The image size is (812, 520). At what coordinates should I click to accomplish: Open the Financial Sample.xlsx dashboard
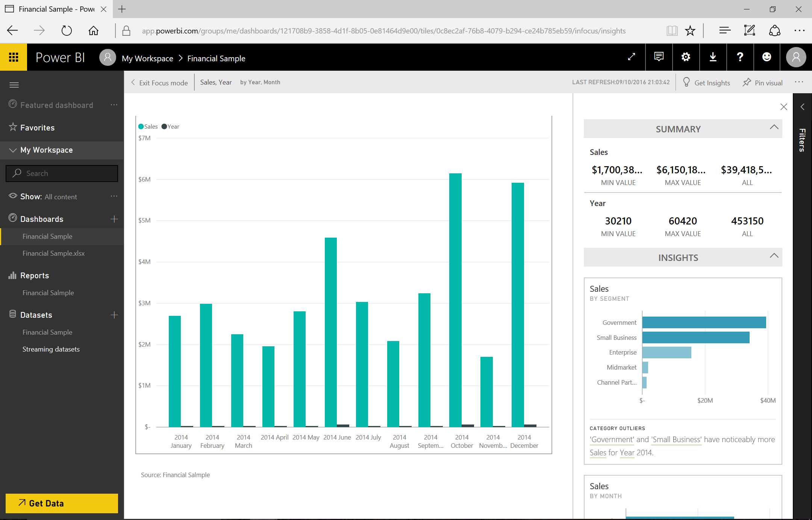click(53, 253)
